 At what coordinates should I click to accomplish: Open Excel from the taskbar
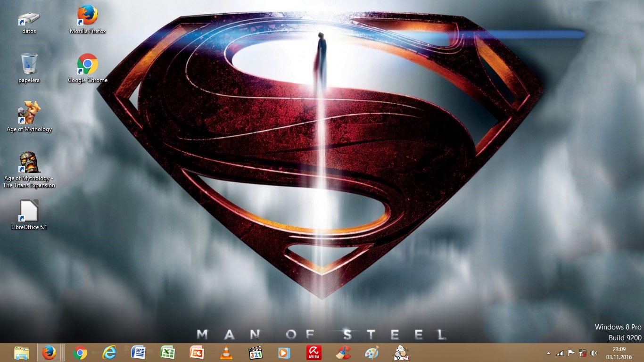click(168, 353)
